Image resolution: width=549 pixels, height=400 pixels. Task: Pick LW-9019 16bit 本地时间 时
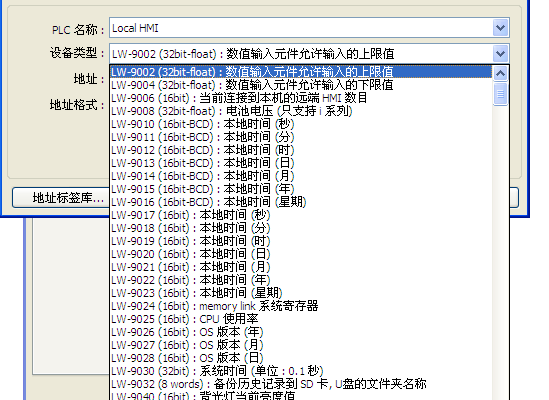click(301, 241)
